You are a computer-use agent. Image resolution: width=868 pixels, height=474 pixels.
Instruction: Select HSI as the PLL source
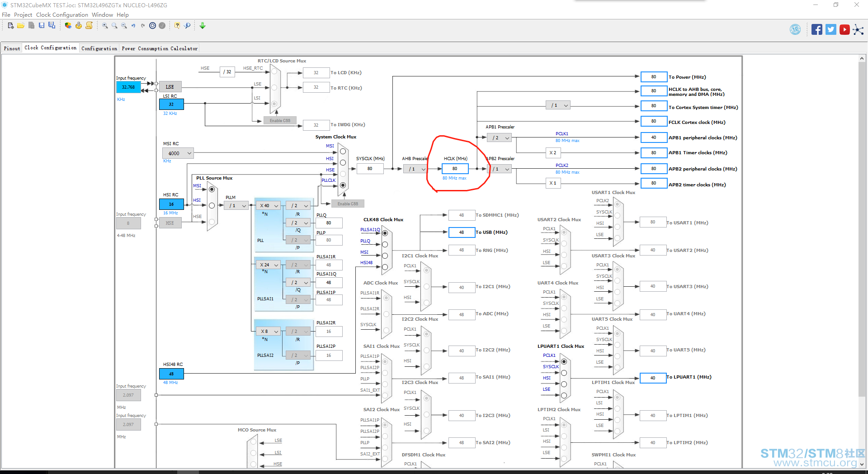pos(212,206)
